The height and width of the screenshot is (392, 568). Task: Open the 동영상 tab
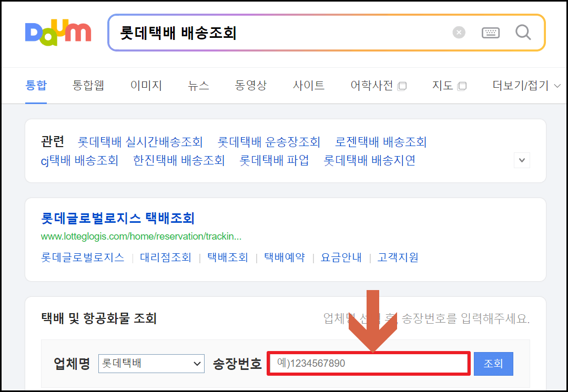coord(251,86)
